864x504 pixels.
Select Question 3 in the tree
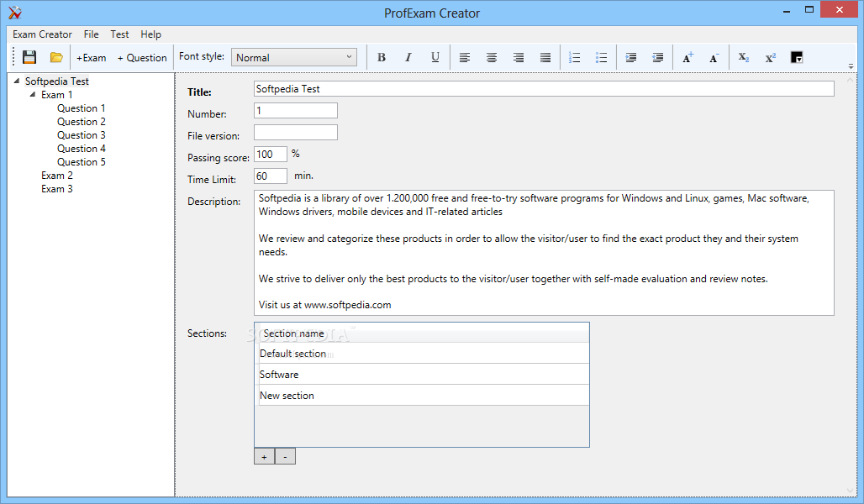81,135
